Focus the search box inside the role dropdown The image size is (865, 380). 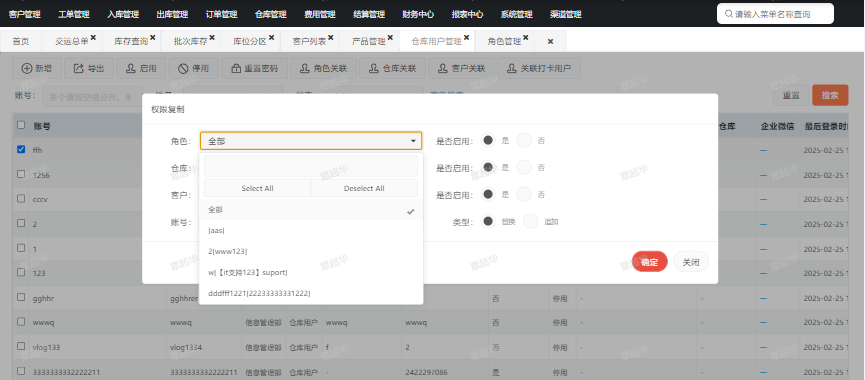tap(311, 166)
